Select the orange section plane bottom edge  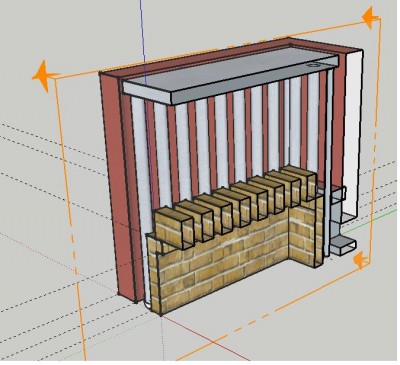pos(273,310)
